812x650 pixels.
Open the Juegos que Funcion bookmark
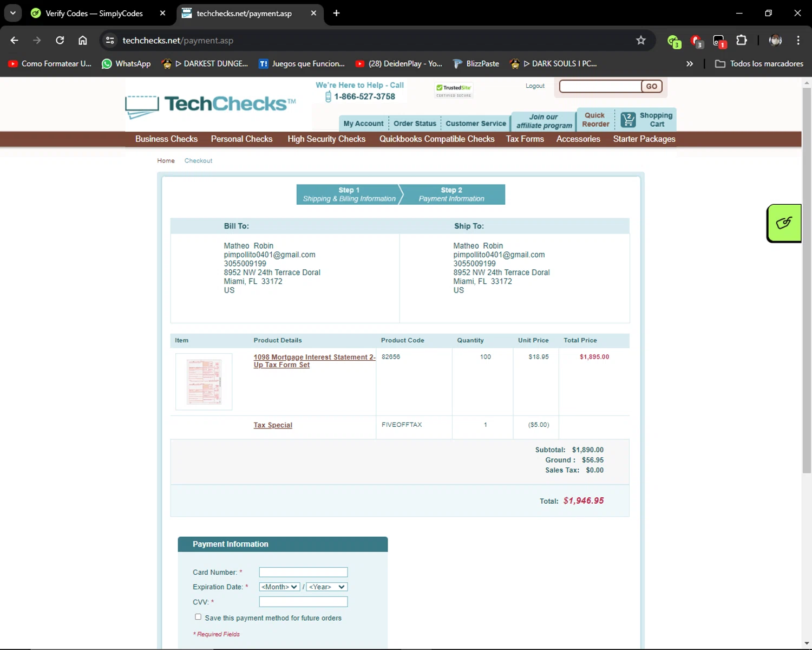coord(302,63)
